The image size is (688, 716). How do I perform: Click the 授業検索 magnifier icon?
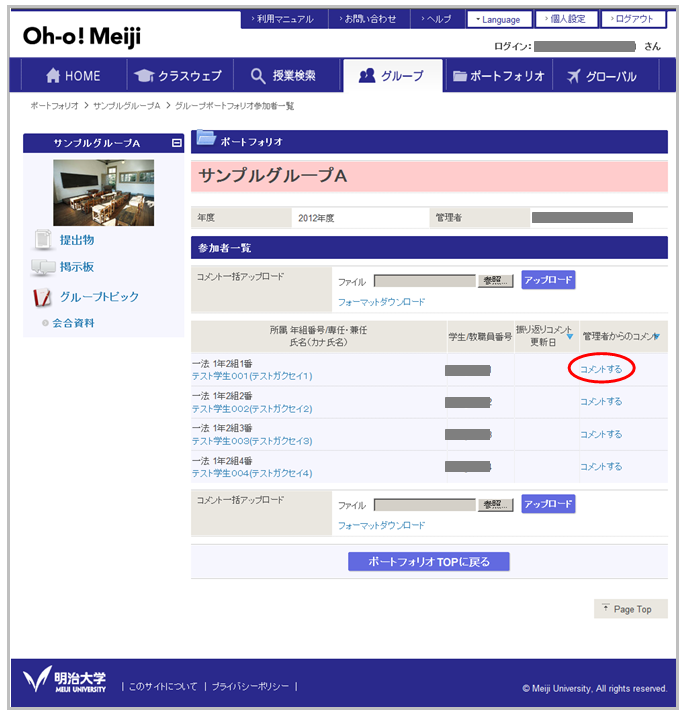tap(258, 76)
